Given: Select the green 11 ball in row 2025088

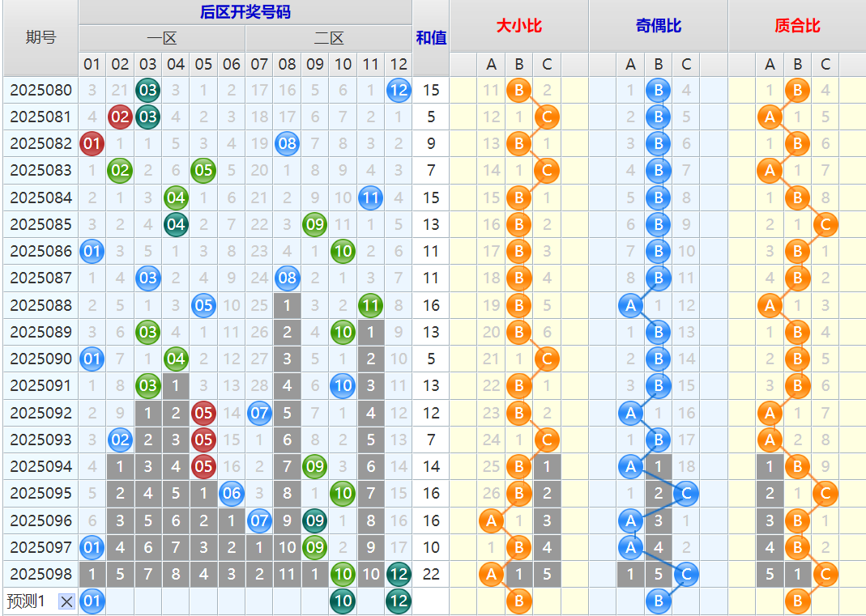Looking at the screenshot, I should (x=370, y=305).
